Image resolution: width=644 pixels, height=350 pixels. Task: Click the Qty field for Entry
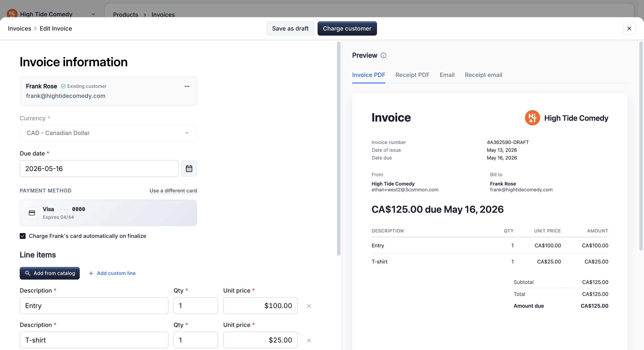[x=196, y=306]
